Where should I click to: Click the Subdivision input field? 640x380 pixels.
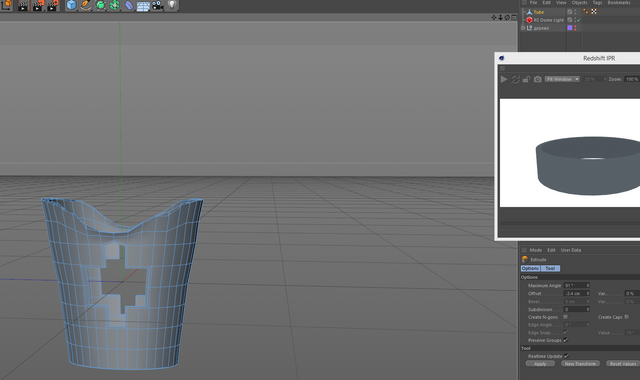click(575, 309)
